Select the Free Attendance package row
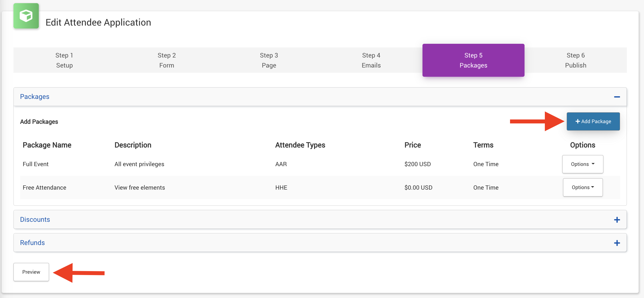The image size is (644, 298). tap(45, 188)
